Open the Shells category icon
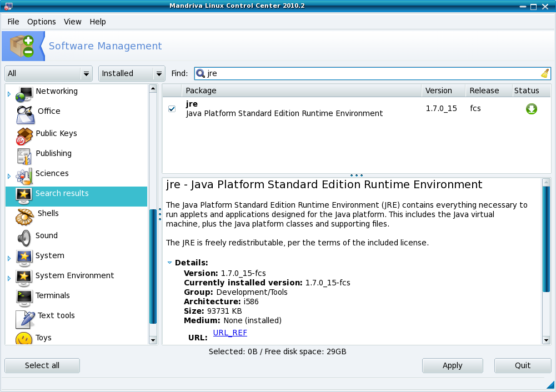 26,216
